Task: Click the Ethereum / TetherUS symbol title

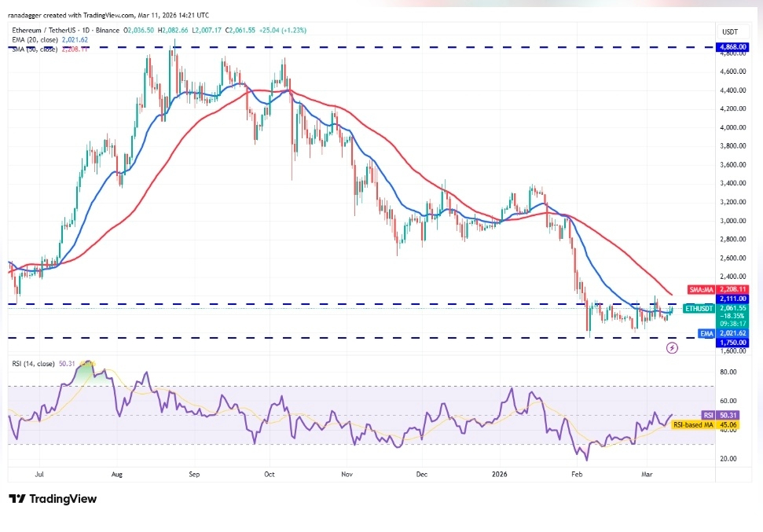Action: tap(43, 30)
